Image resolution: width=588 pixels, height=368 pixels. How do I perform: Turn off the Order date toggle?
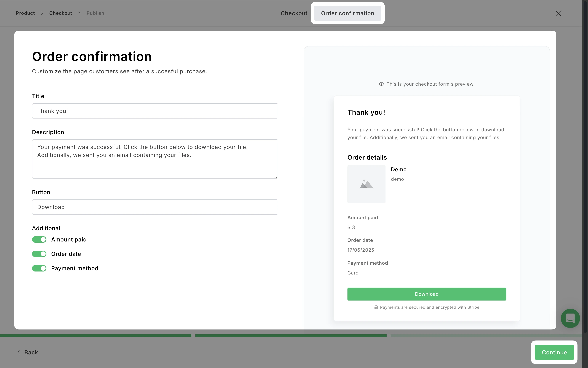coord(39,254)
